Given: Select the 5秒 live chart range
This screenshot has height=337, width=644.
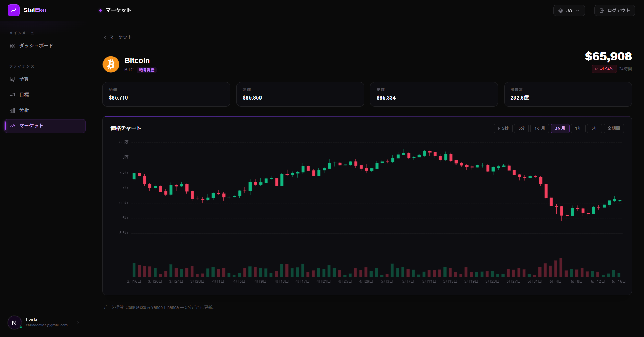Looking at the screenshot, I should tap(503, 128).
